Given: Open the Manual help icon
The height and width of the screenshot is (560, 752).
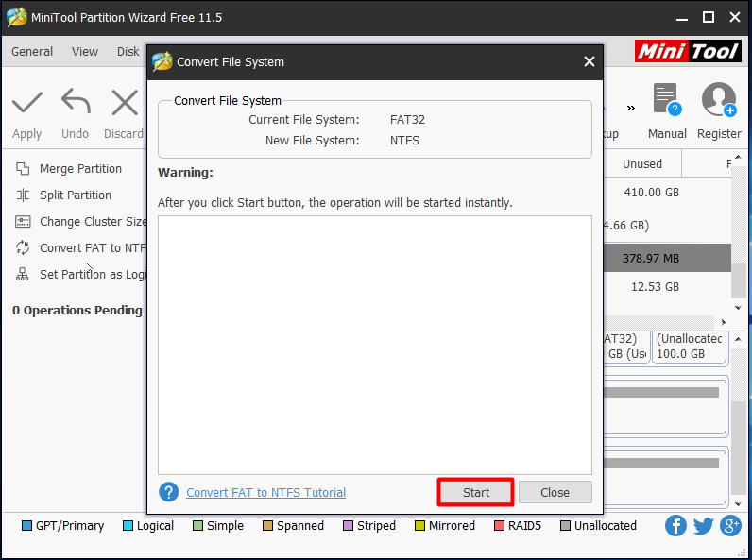Looking at the screenshot, I should click(667, 100).
